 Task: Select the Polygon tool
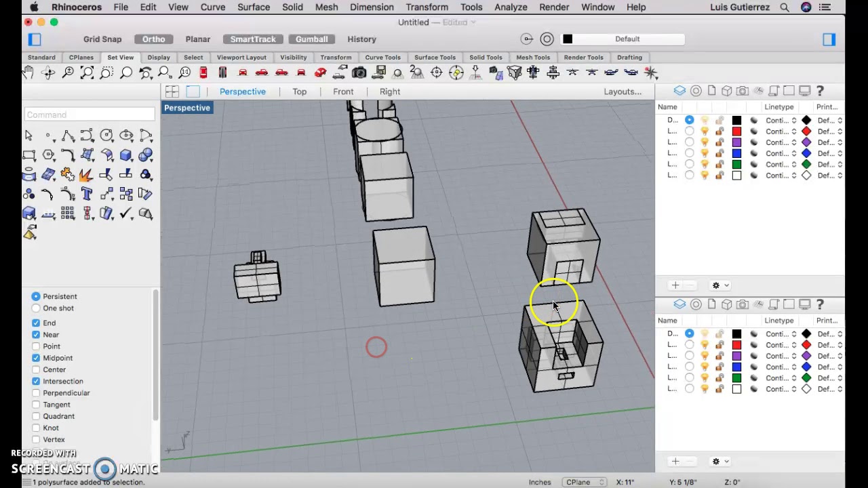coord(48,155)
